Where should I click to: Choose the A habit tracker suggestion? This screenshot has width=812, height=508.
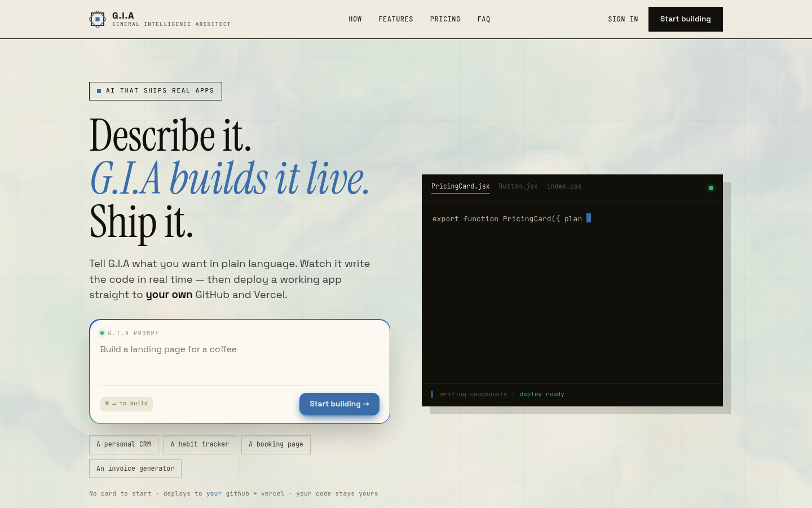(x=200, y=445)
